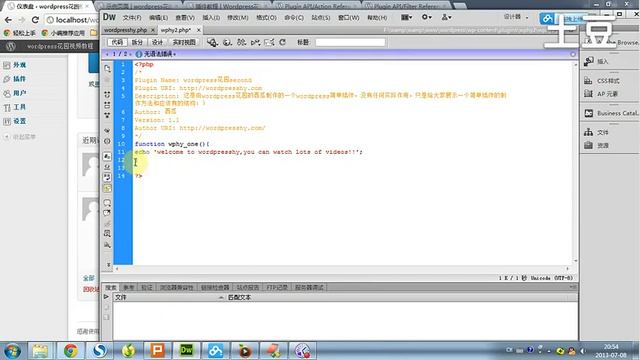Click the collapse selection coding toolbar icon

click(107, 105)
